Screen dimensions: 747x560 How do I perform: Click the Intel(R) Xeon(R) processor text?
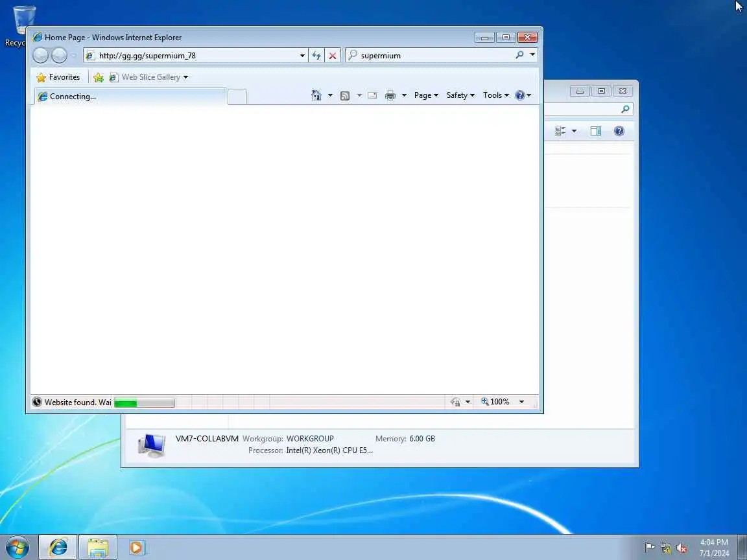[x=329, y=450]
